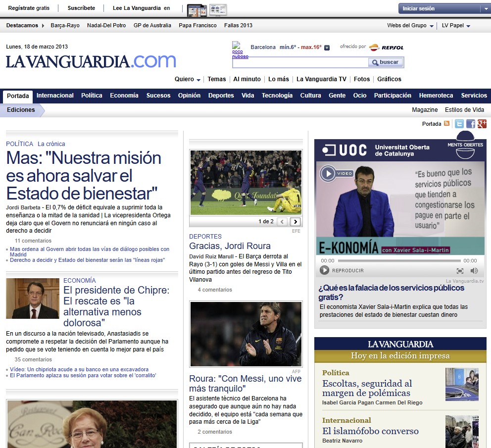The width and height of the screenshot is (491, 448).
Task: Open the Economía section tab
Action: pos(124,96)
